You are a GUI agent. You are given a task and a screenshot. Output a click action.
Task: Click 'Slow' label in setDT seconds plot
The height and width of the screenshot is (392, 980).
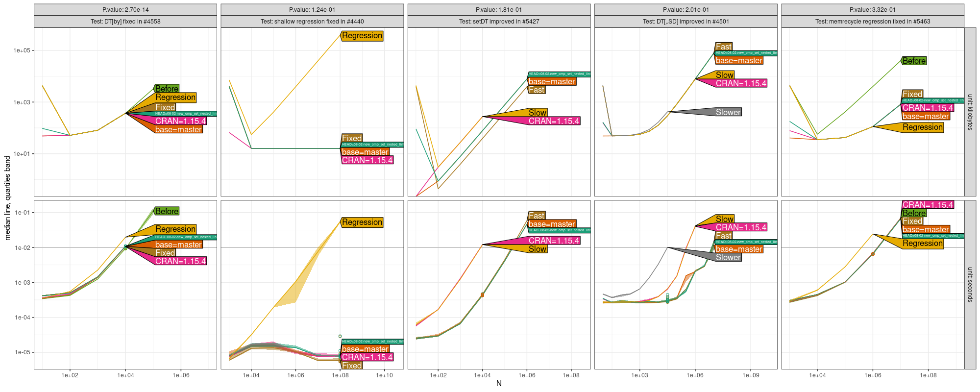point(538,249)
